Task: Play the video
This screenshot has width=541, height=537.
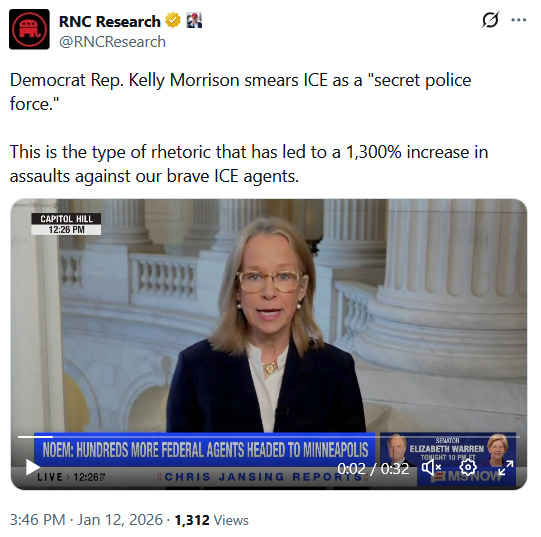Action: click(x=33, y=467)
